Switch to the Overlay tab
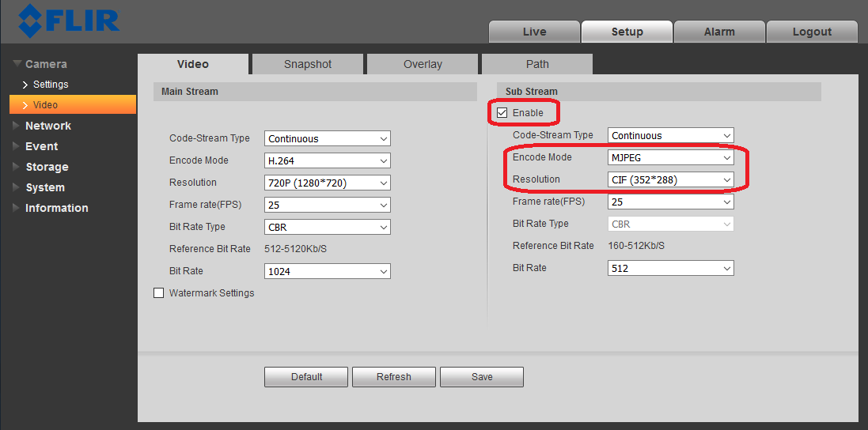 (x=423, y=64)
